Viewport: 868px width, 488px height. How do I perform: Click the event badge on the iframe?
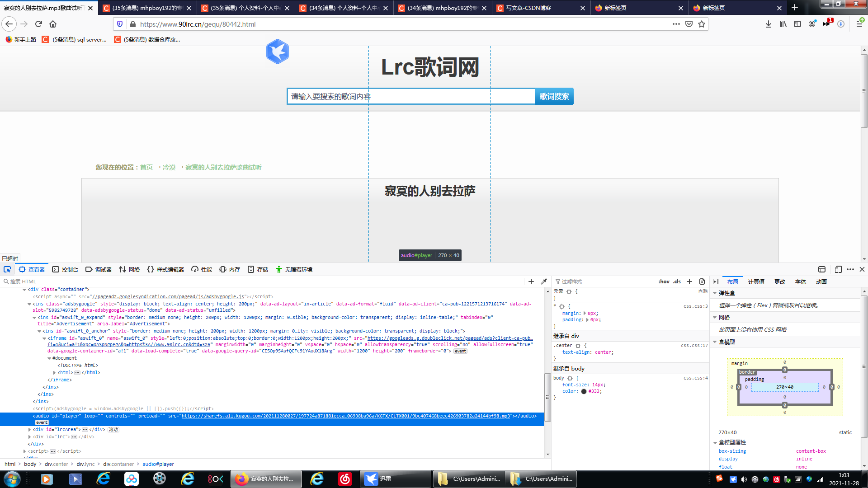460,351
